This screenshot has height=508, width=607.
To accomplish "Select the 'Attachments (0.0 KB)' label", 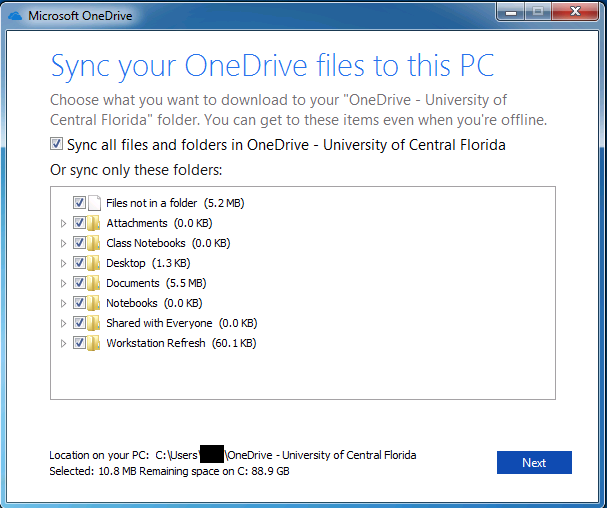I will pos(159,223).
